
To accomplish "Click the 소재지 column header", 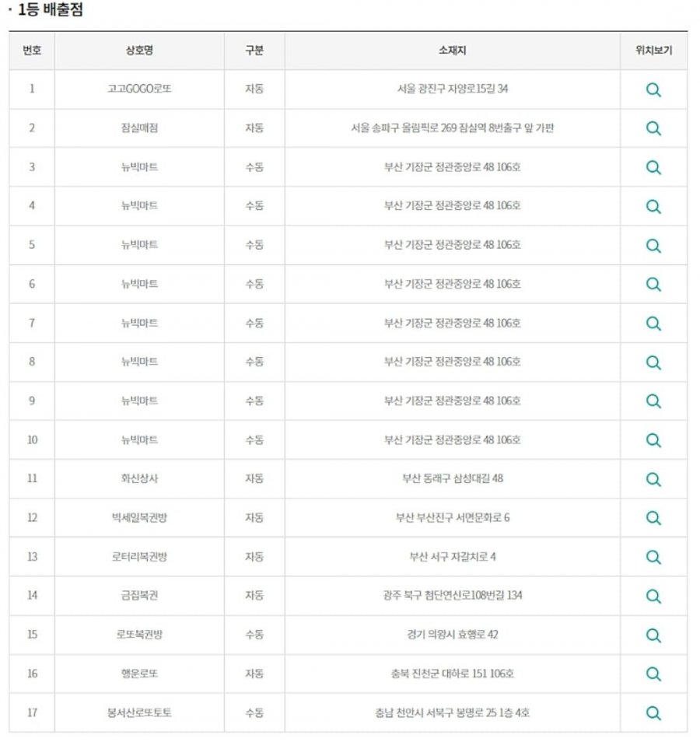I will click(x=452, y=51).
